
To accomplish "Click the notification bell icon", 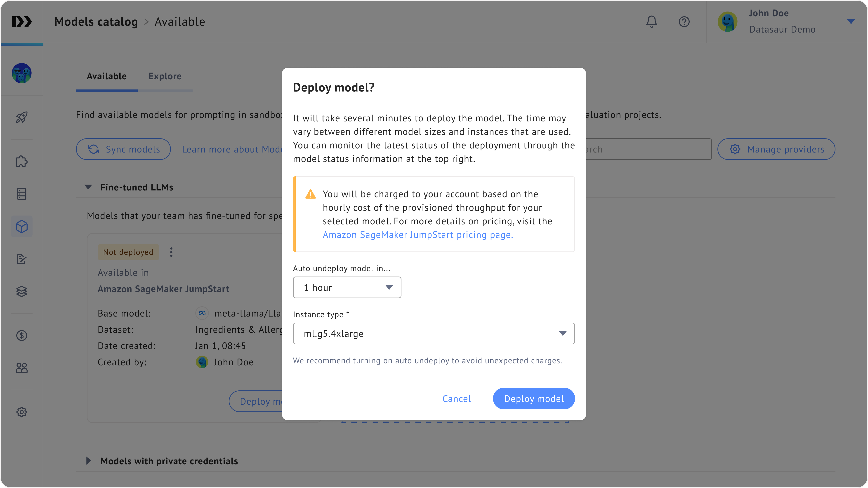I will pos(651,22).
